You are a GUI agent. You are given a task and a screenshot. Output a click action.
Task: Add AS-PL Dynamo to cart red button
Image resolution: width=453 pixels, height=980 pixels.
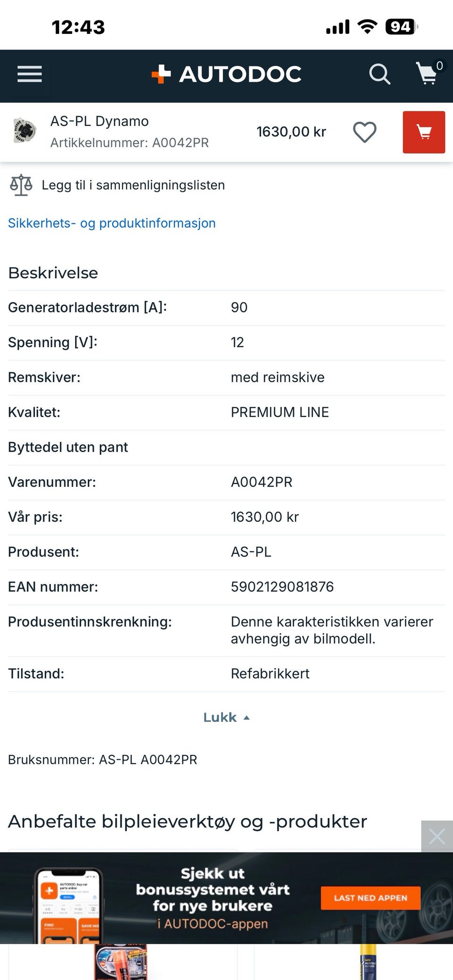[x=424, y=132]
